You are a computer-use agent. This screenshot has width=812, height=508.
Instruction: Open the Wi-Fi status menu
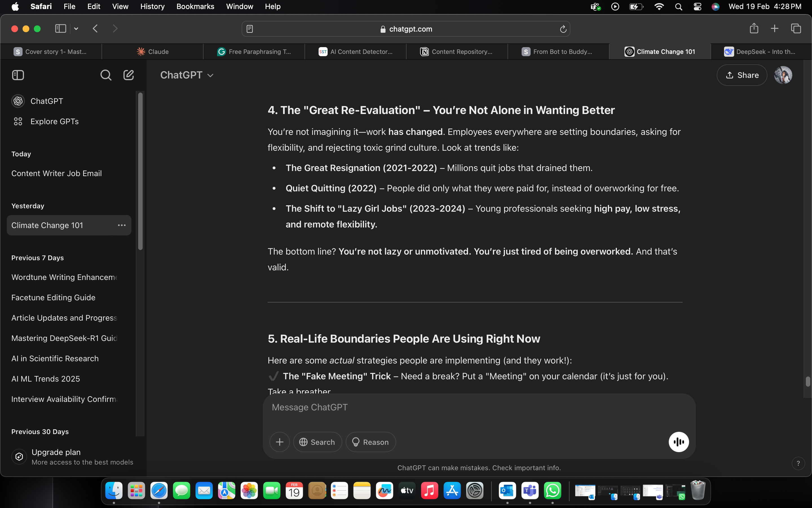pos(659,7)
